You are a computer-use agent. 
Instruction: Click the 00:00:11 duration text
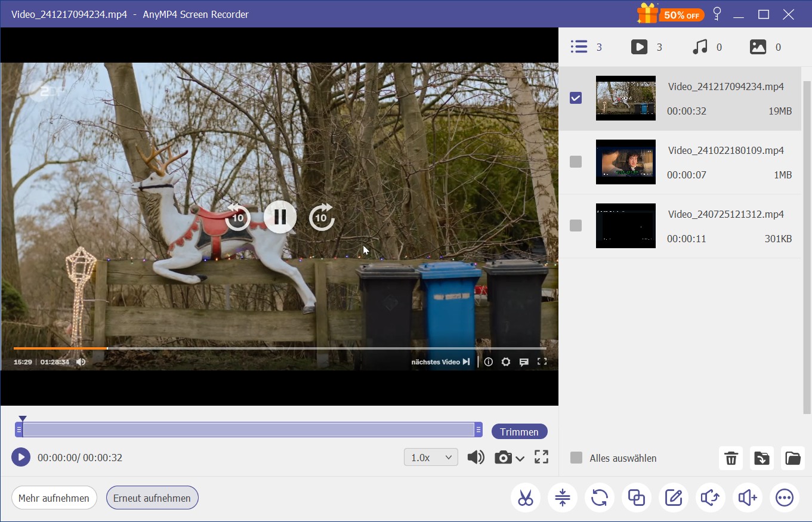click(x=687, y=239)
